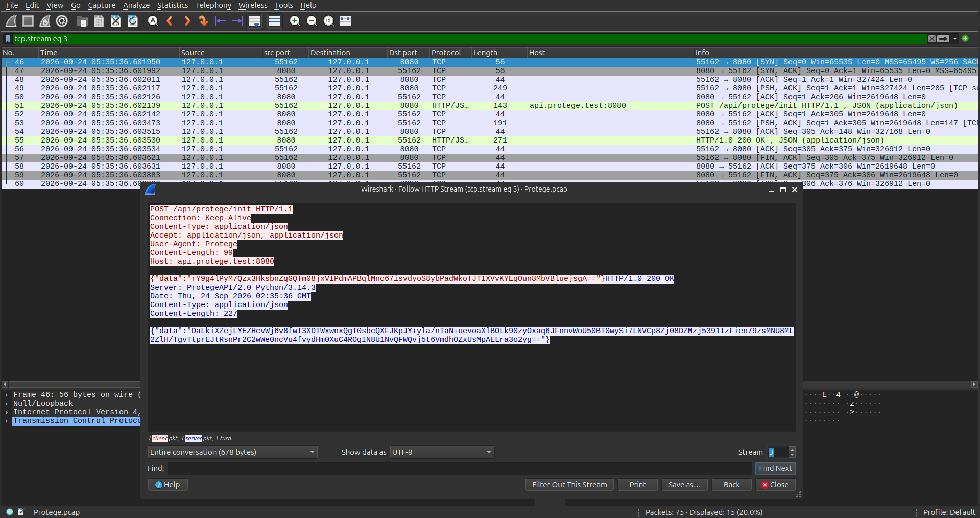Open capture options gear icon

tap(62, 21)
